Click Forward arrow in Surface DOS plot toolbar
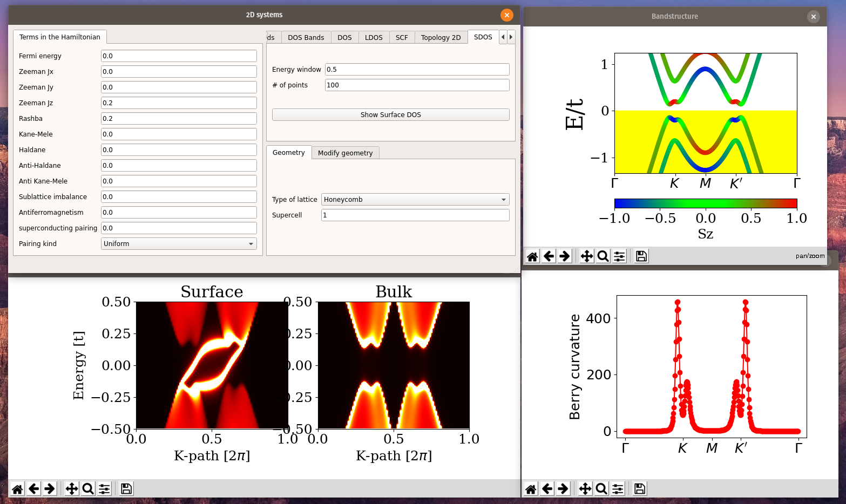Viewport: 846px width, 504px height. pyautogui.click(x=50, y=489)
